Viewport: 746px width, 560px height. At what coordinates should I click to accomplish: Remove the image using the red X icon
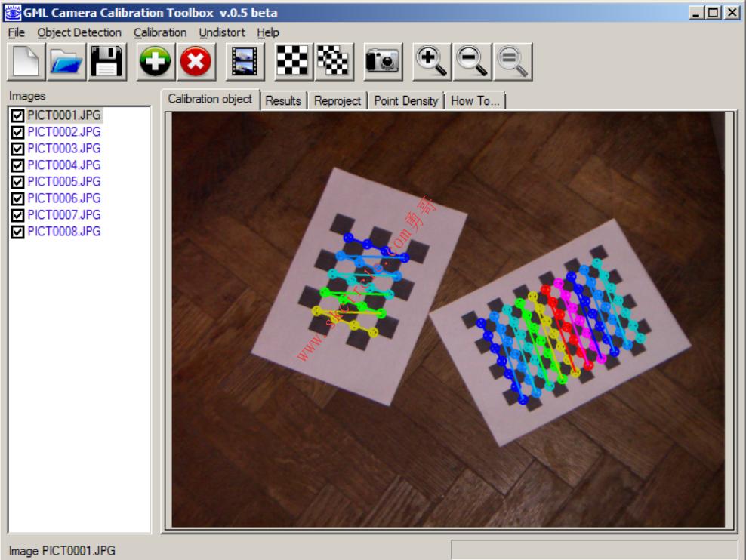pos(196,61)
